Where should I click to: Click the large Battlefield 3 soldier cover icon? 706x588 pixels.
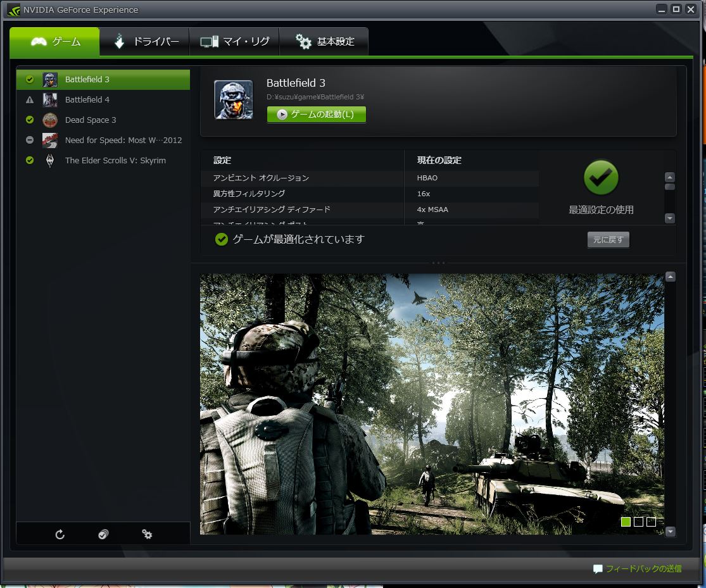tap(234, 100)
